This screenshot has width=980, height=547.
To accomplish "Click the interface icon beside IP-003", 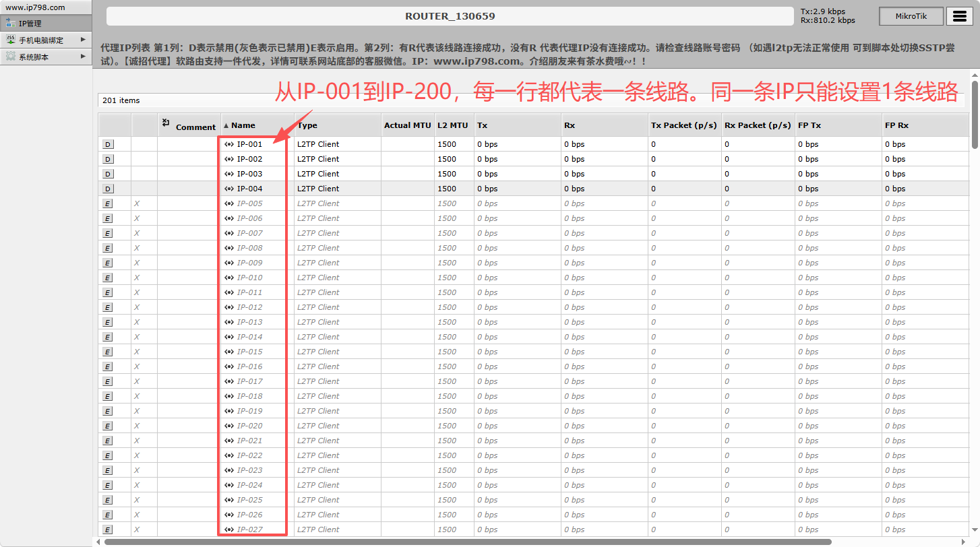I will (x=229, y=174).
